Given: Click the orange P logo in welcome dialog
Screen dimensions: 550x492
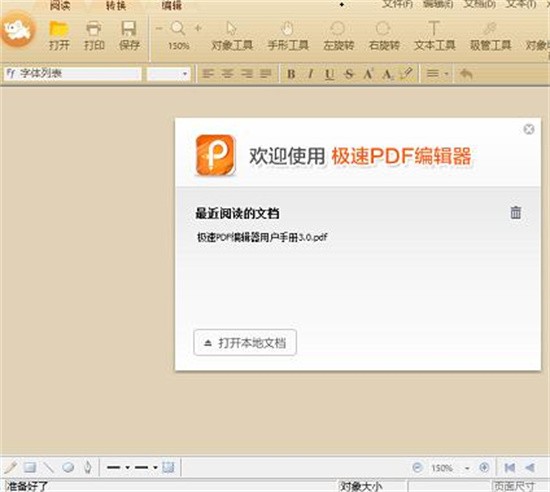Looking at the screenshot, I should 215,155.
